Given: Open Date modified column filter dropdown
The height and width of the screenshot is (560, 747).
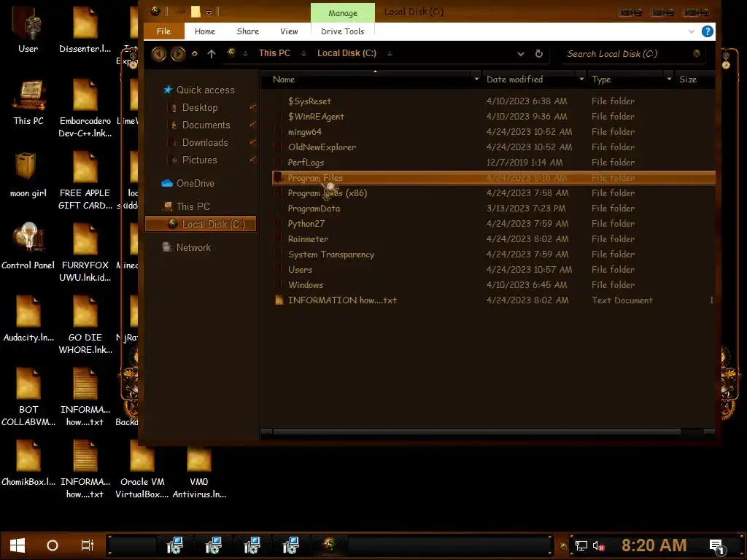Looking at the screenshot, I should [x=581, y=79].
